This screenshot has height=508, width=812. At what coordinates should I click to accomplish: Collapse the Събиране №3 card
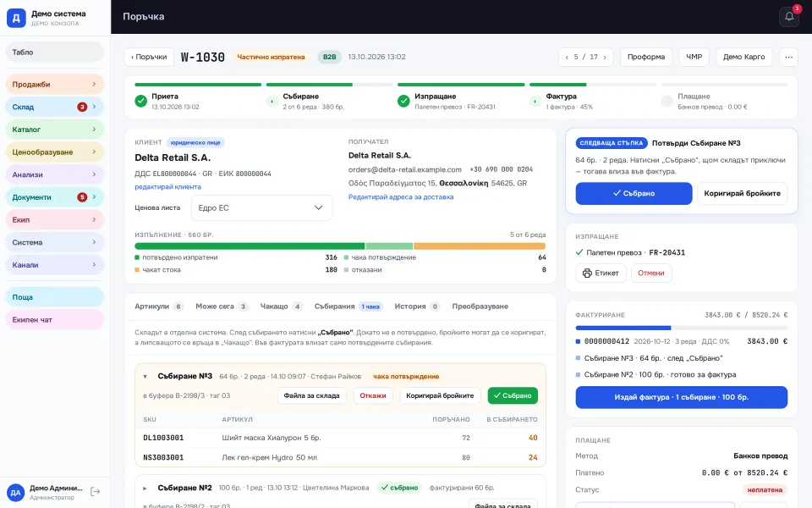point(145,376)
